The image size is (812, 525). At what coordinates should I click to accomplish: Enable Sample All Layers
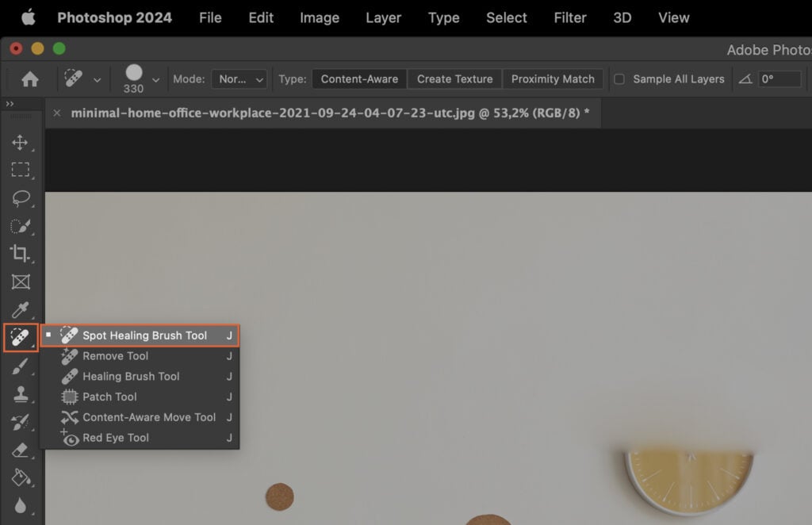(x=620, y=79)
